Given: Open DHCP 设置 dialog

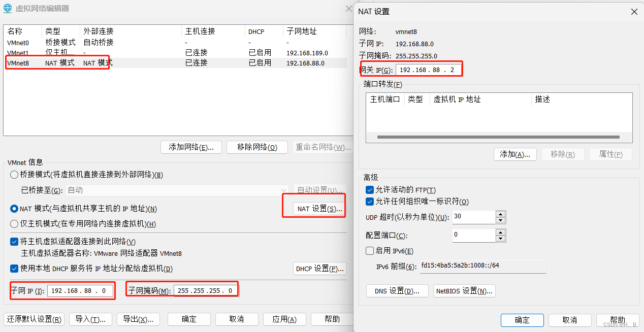Looking at the screenshot, I should pyautogui.click(x=319, y=269).
